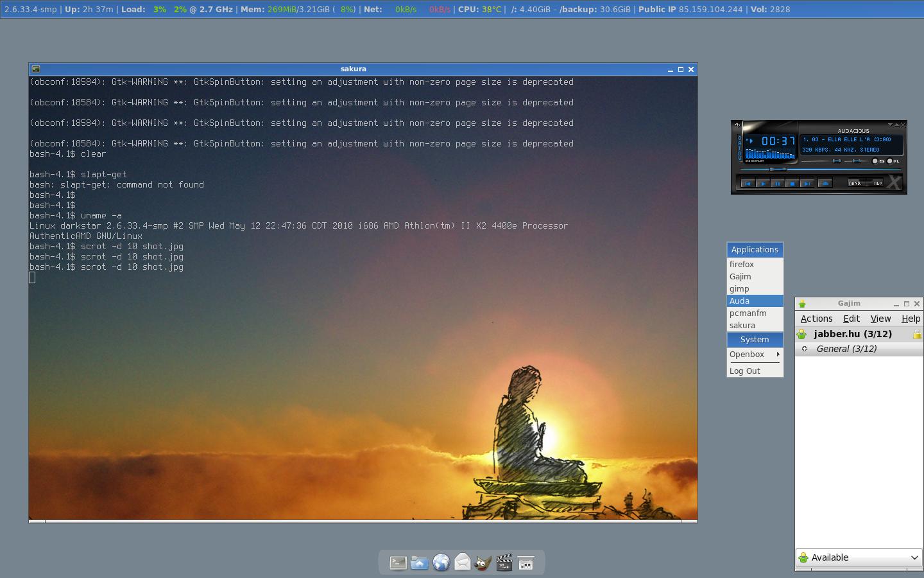Open the terminal launcher in the dock
The image size is (924, 578).
tap(398, 563)
